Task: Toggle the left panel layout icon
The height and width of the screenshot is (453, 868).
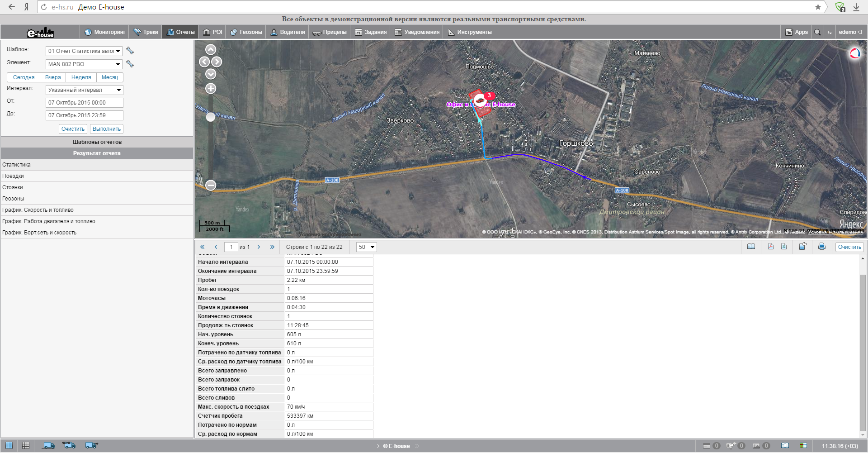Action: [9, 445]
